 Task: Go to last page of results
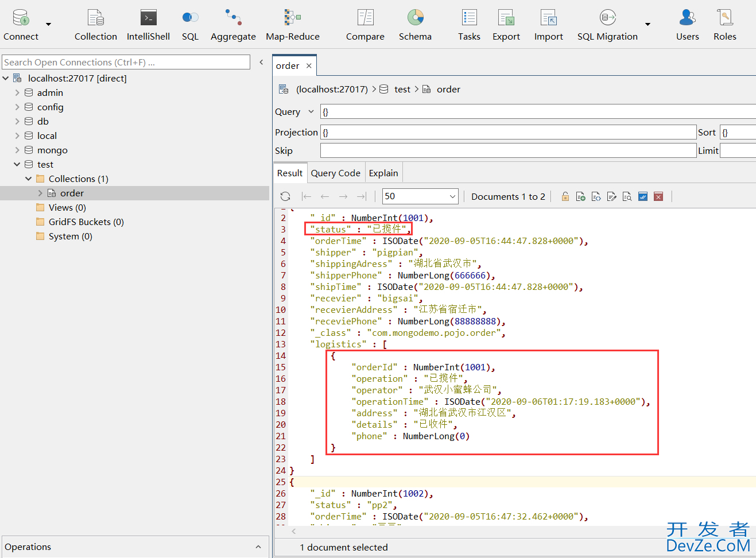click(361, 196)
